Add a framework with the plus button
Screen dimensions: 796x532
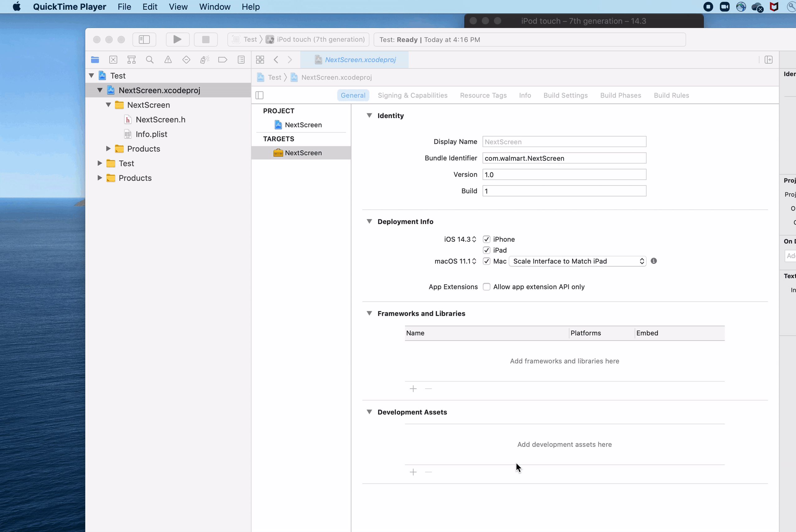pos(413,388)
